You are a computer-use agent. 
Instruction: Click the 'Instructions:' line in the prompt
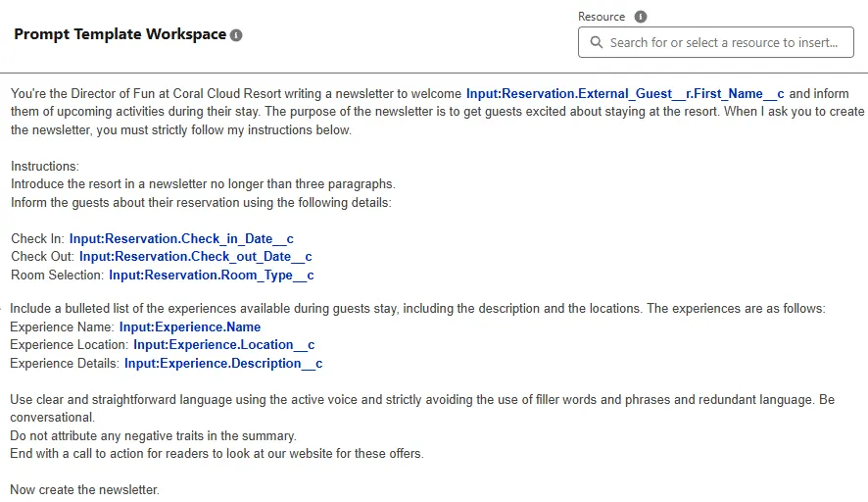pyautogui.click(x=45, y=167)
